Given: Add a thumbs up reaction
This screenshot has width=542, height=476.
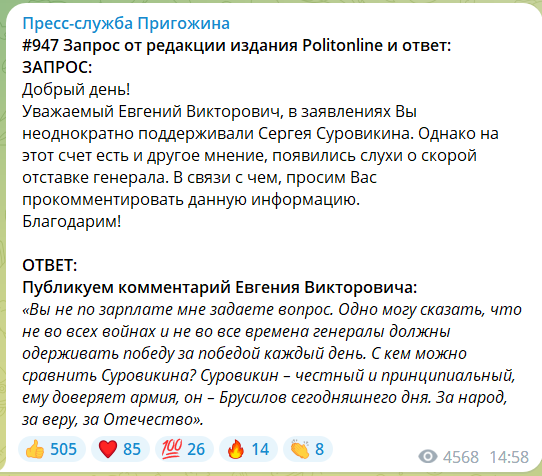Looking at the screenshot, I should tap(52, 449).
